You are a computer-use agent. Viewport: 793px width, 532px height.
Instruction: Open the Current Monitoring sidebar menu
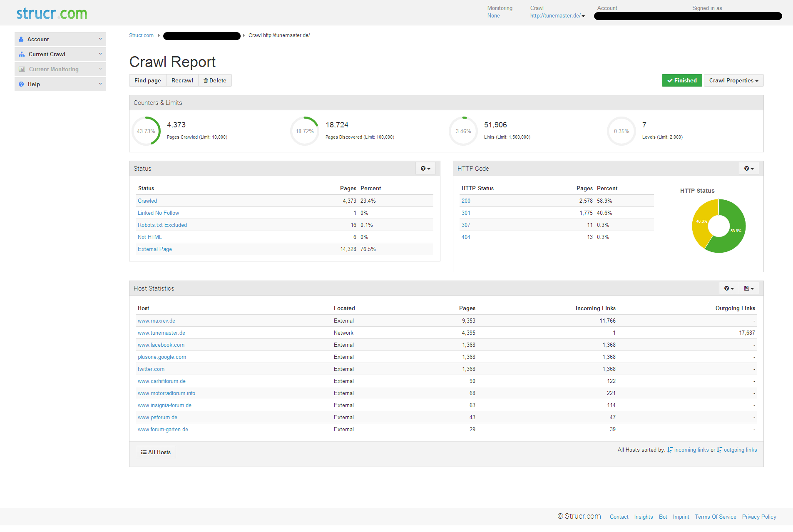coord(60,69)
